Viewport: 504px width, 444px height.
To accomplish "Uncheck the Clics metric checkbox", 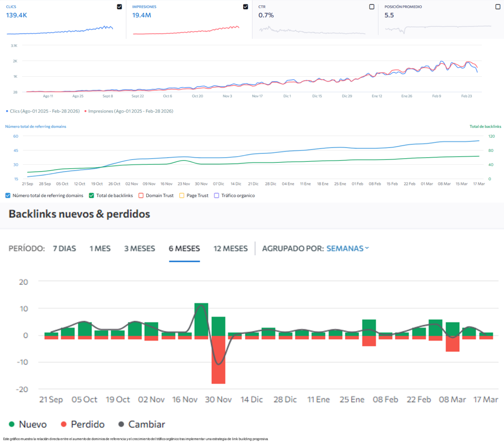I will point(120,7).
